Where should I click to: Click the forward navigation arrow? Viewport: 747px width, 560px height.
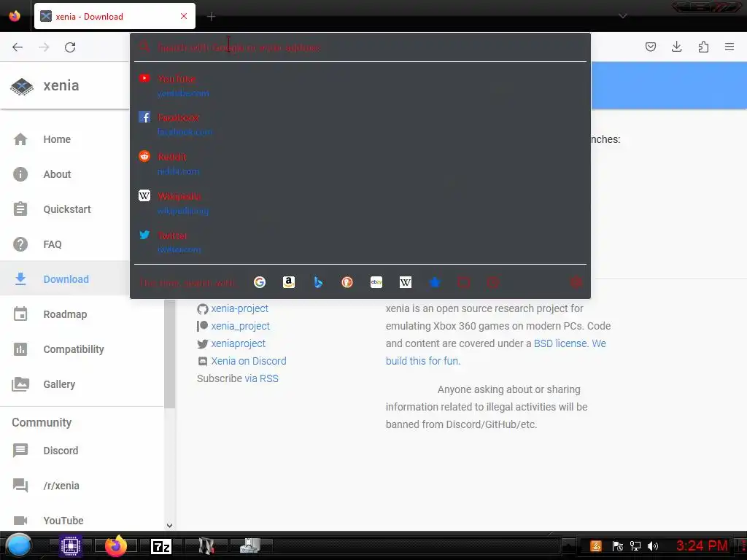(44, 47)
